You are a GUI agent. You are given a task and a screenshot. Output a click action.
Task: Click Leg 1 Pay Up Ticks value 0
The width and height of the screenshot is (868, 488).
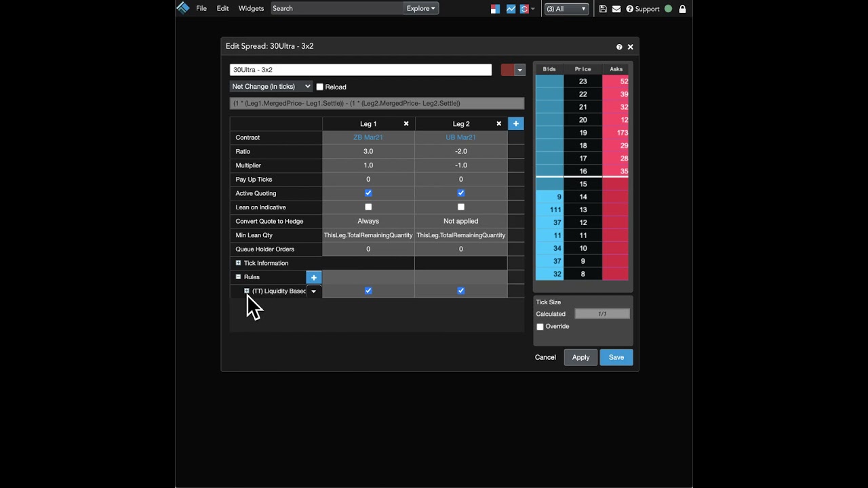368,179
